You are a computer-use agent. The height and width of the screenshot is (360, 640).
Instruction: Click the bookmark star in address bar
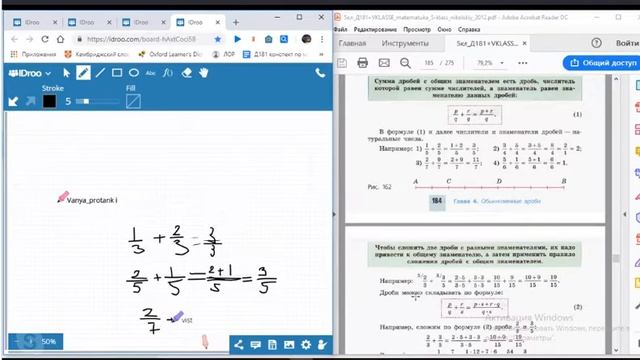(x=218, y=39)
